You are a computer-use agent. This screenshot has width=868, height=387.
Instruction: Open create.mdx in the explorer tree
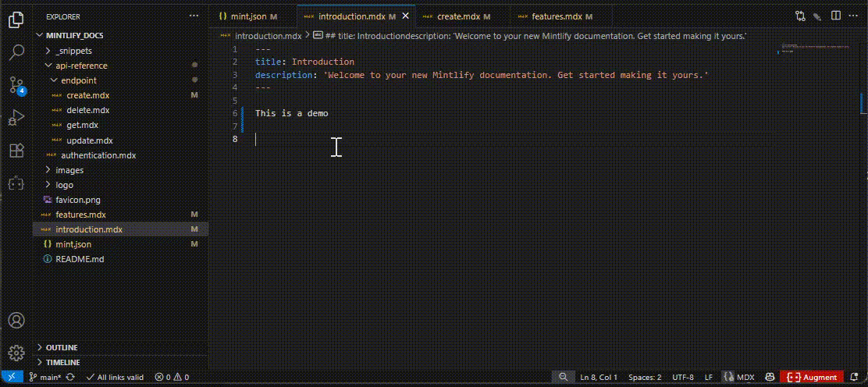121,95
